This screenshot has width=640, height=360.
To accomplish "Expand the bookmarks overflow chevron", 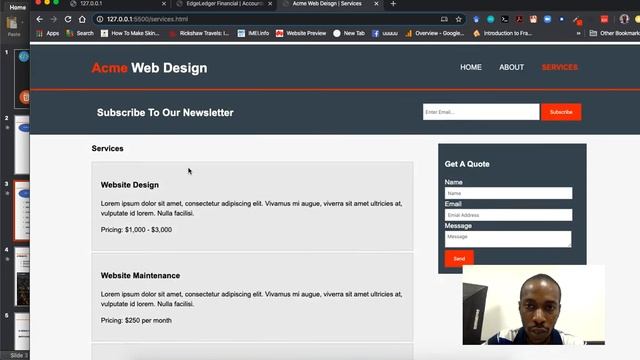I will pos(578,33).
